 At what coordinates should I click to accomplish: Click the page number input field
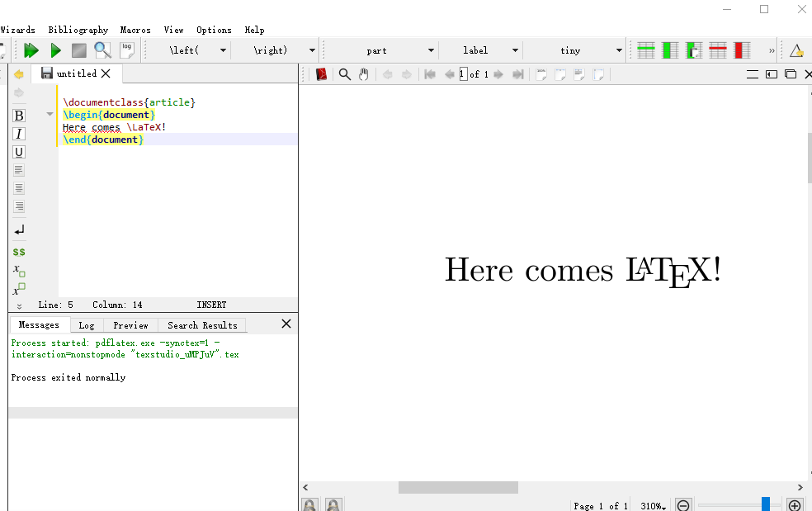pos(464,74)
